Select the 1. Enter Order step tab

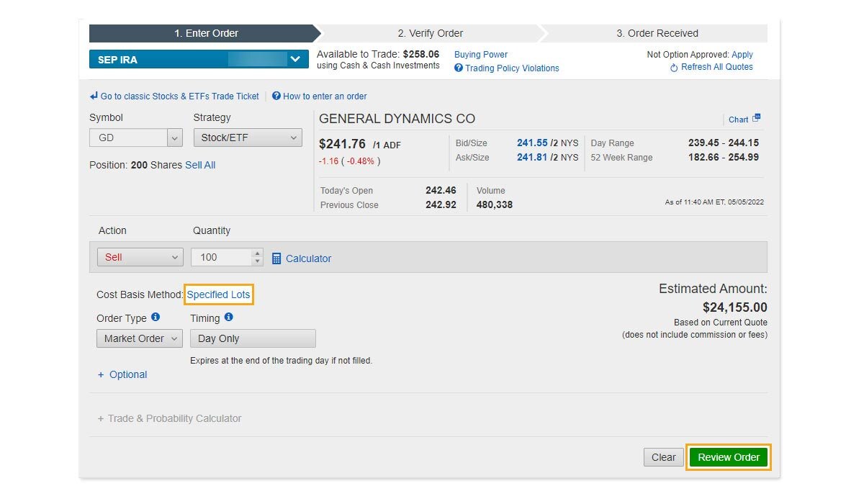204,33
